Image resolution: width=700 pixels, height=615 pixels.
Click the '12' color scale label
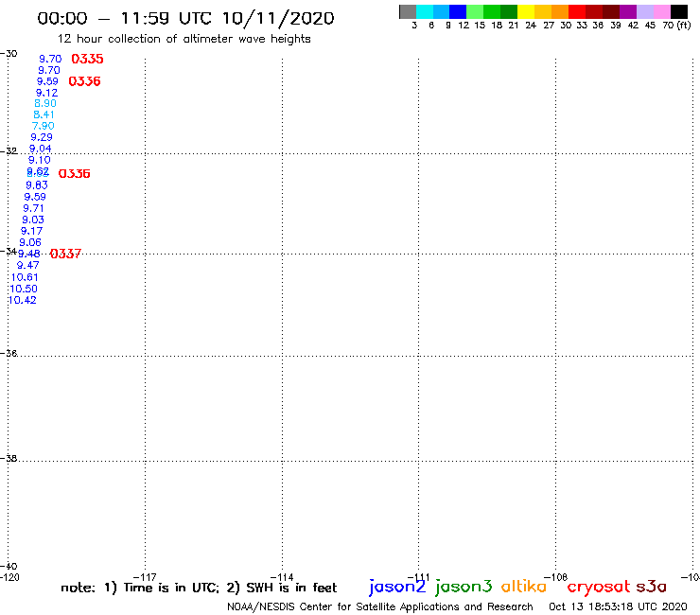[464, 26]
